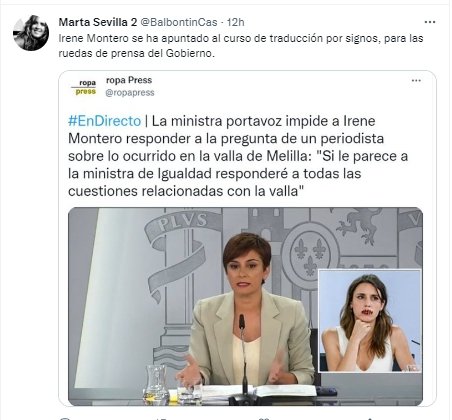Click the ropa press logo avatar
The height and width of the screenshot is (420, 452).
pos(84,87)
